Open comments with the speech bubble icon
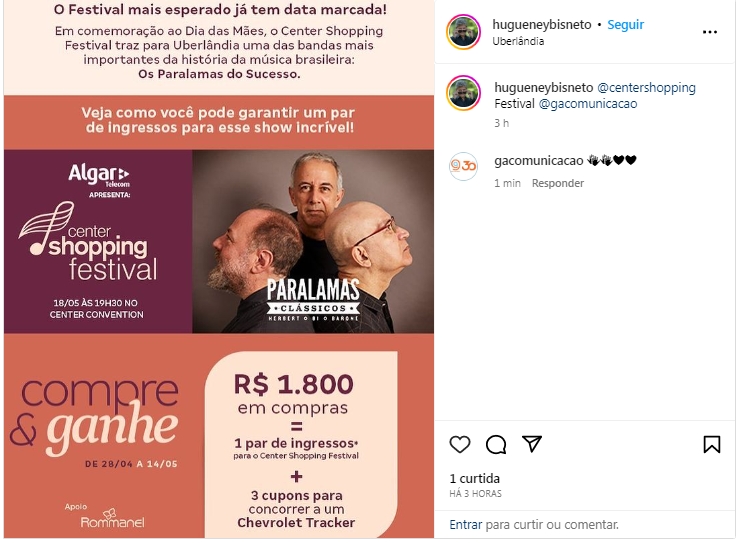Screen dimensions: 737x543 [496, 444]
